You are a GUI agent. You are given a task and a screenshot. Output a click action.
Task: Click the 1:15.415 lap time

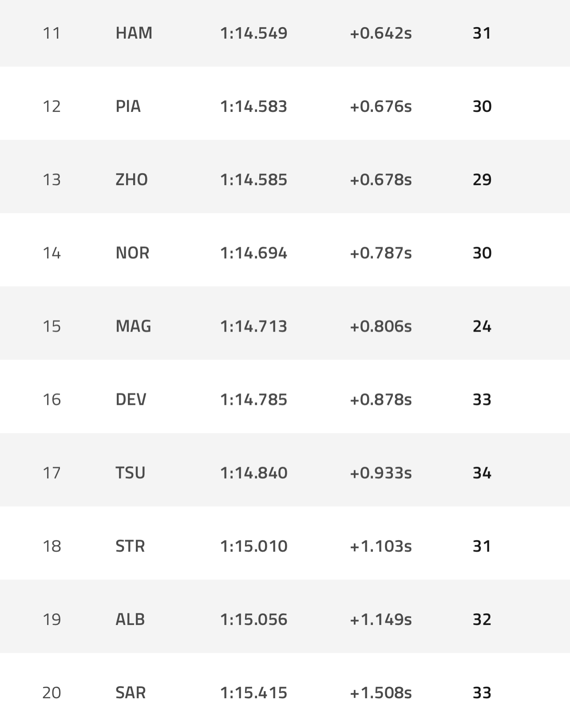(x=253, y=692)
